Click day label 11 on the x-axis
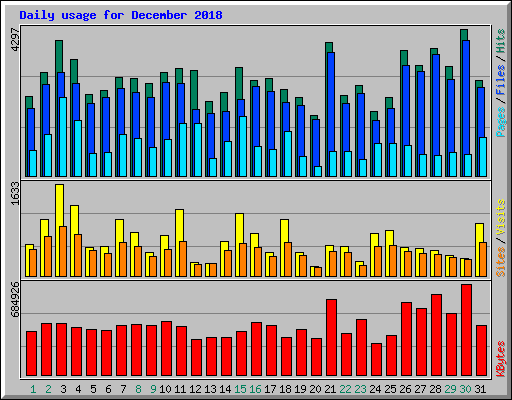512x400 pixels. tap(180, 389)
